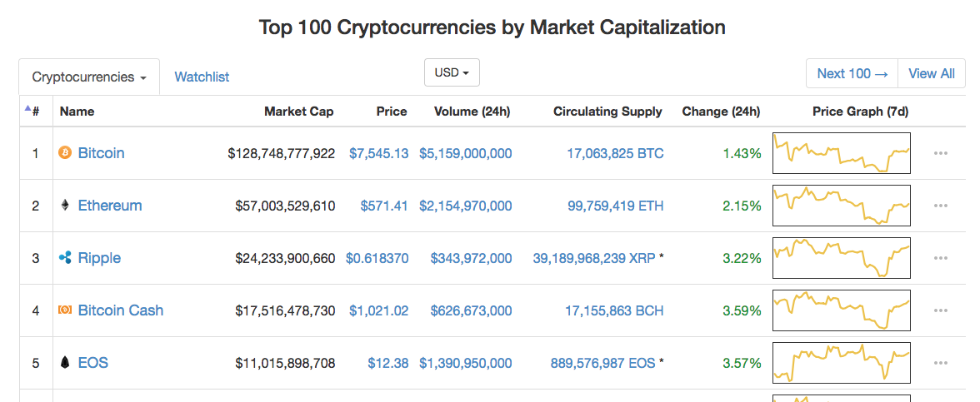Open the USD currency dropdown
The height and width of the screenshot is (402, 980).
pyautogui.click(x=452, y=72)
